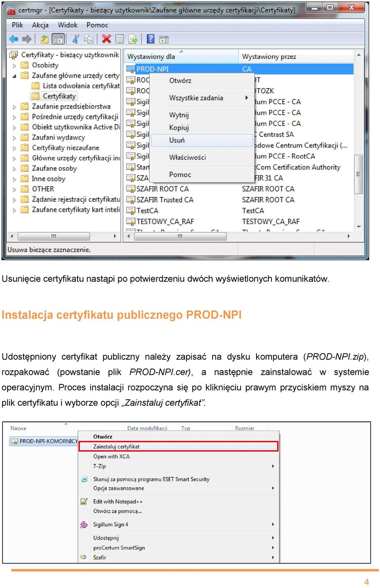
Task: Click the Up one level folder icon
Action: (x=44, y=39)
